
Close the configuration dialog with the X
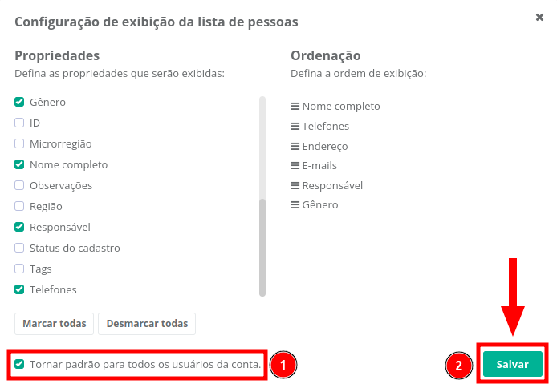pyautogui.click(x=539, y=17)
